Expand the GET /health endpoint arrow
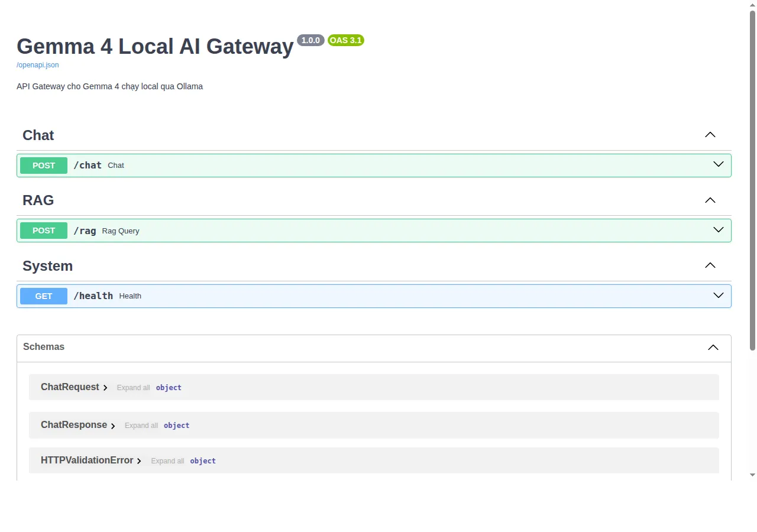The width and height of the screenshot is (757, 532). 719,296
